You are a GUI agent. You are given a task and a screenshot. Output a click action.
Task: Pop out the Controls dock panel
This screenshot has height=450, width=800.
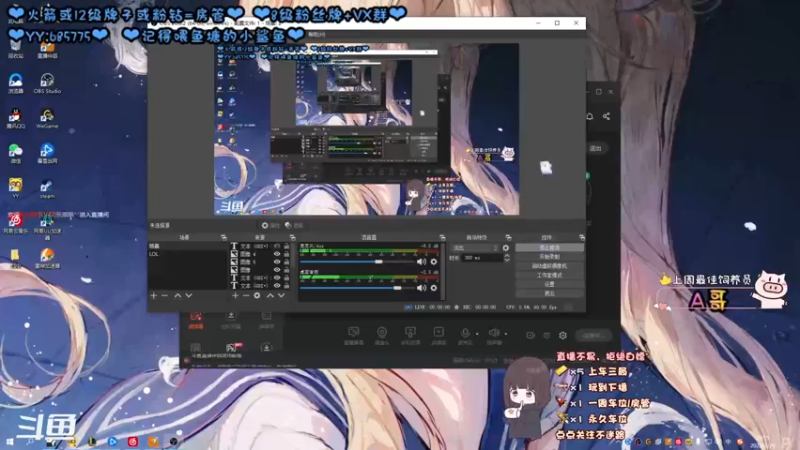click(582, 237)
